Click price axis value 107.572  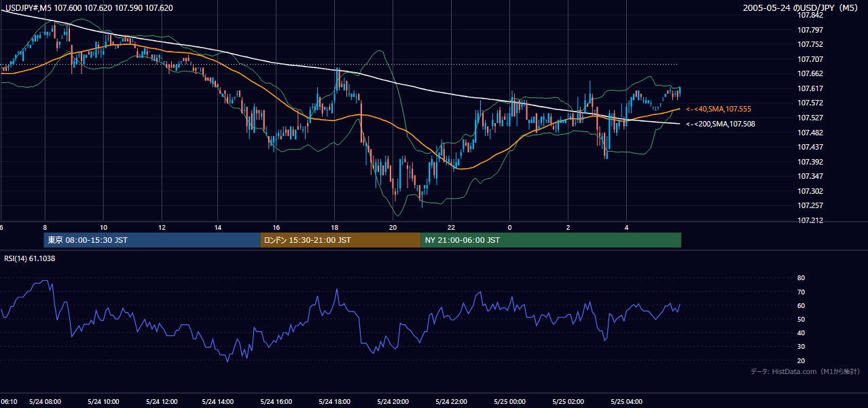(810, 103)
